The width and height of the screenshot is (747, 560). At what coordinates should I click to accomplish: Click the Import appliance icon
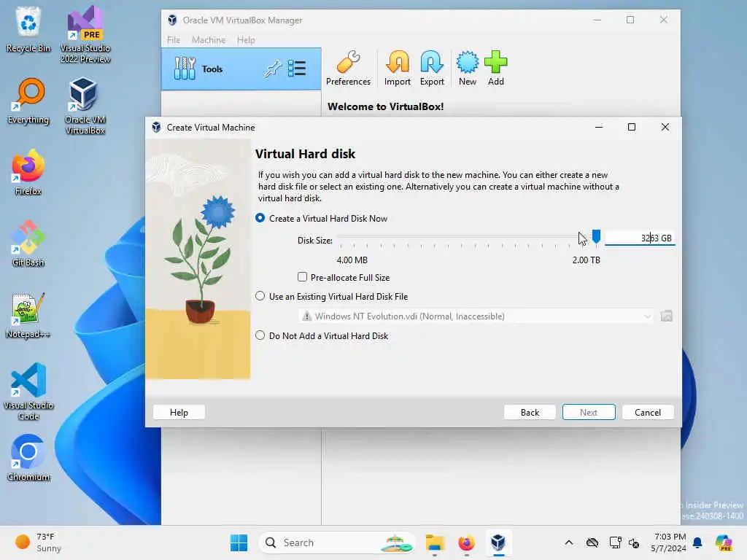[398, 69]
